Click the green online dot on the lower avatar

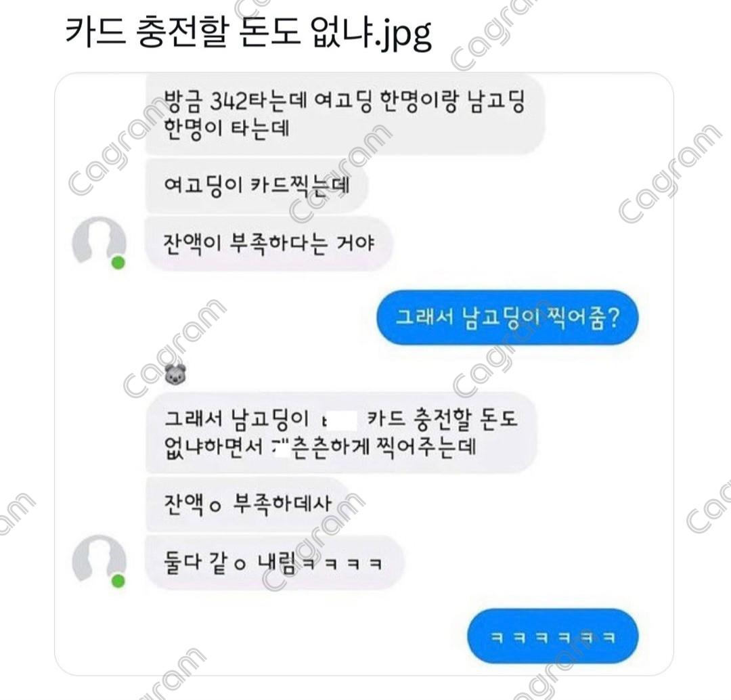118,581
